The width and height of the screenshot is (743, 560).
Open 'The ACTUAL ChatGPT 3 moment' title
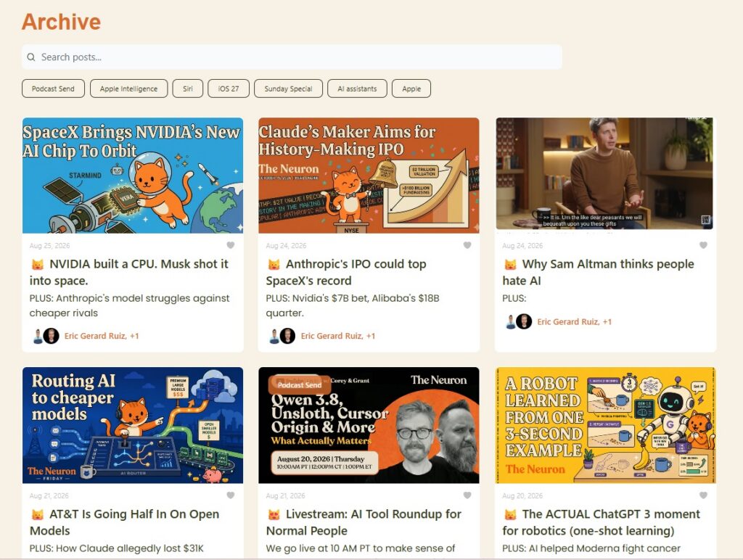pyautogui.click(x=601, y=522)
